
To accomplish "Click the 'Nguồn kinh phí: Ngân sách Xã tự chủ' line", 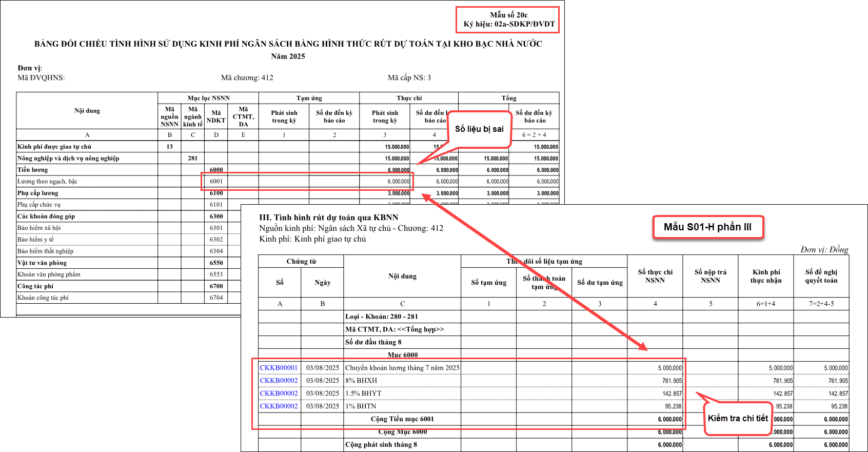I will (351, 228).
